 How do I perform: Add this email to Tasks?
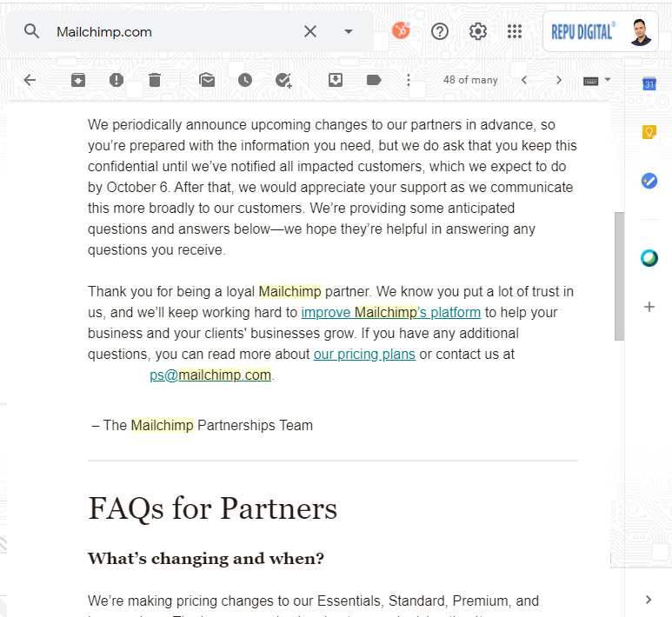(283, 80)
